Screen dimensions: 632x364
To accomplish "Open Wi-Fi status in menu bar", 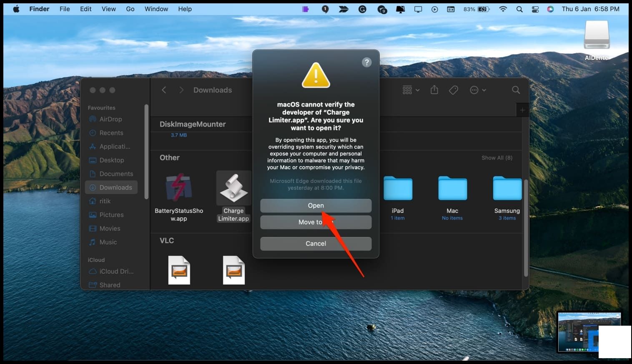I will [503, 9].
